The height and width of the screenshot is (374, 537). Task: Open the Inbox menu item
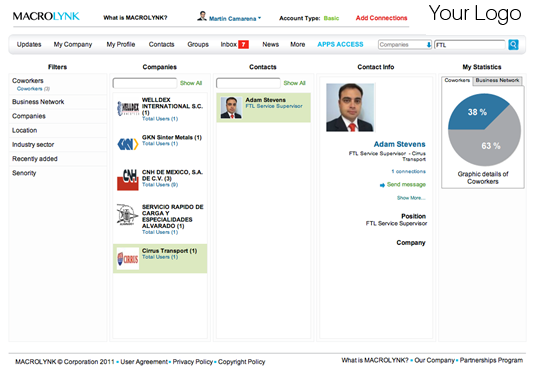click(228, 45)
